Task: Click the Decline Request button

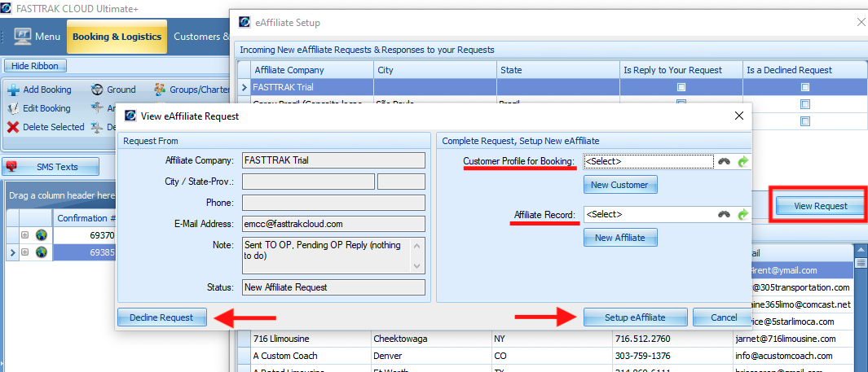Action: [x=161, y=317]
